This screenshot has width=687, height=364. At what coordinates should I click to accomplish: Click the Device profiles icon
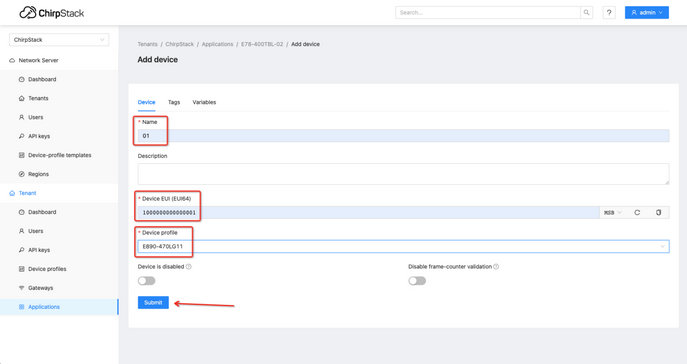click(x=21, y=269)
